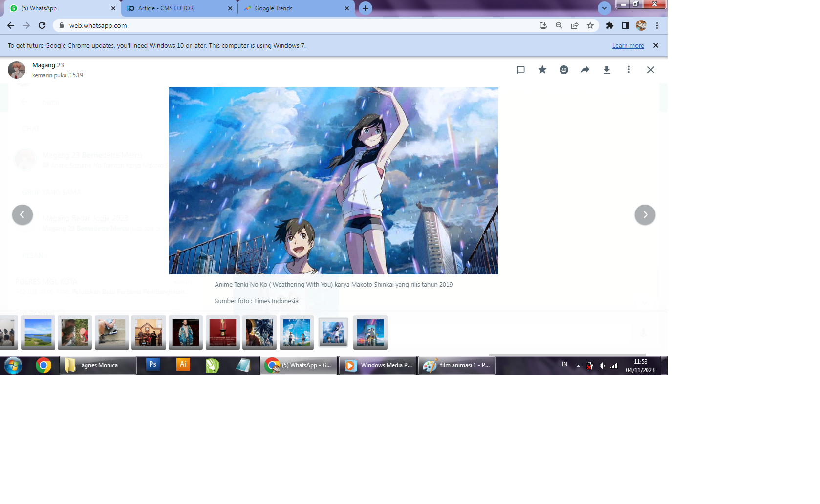Star this media message
The width and height of the screenshot is (820, 504).
(542, 70)
